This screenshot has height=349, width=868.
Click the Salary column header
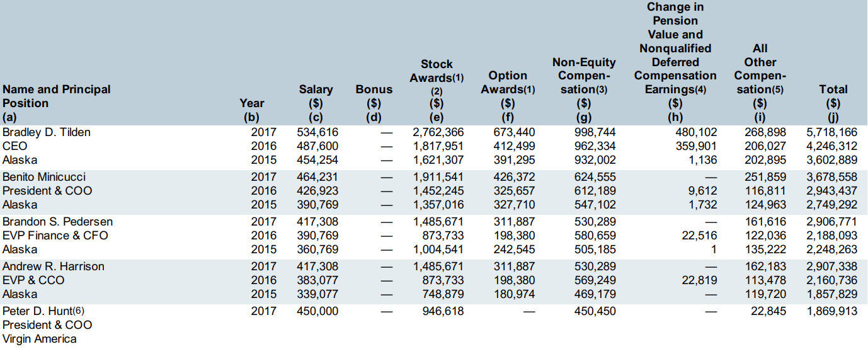click(x=316, y=89)
